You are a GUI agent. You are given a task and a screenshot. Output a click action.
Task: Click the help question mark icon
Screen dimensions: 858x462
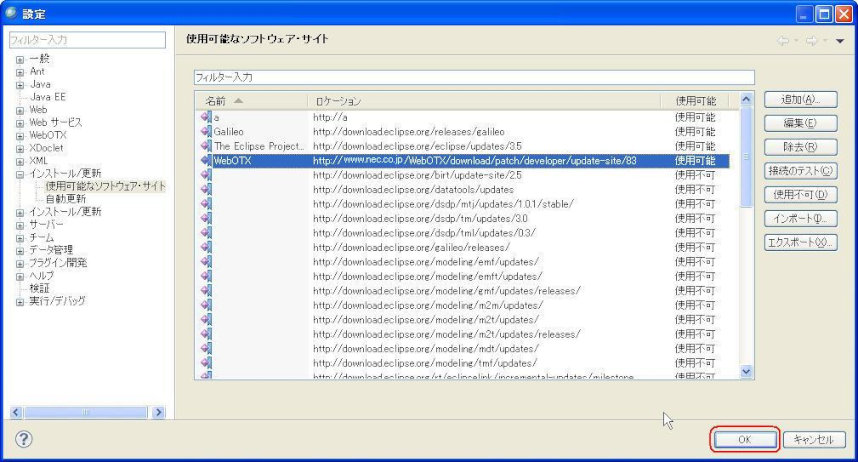24,440
